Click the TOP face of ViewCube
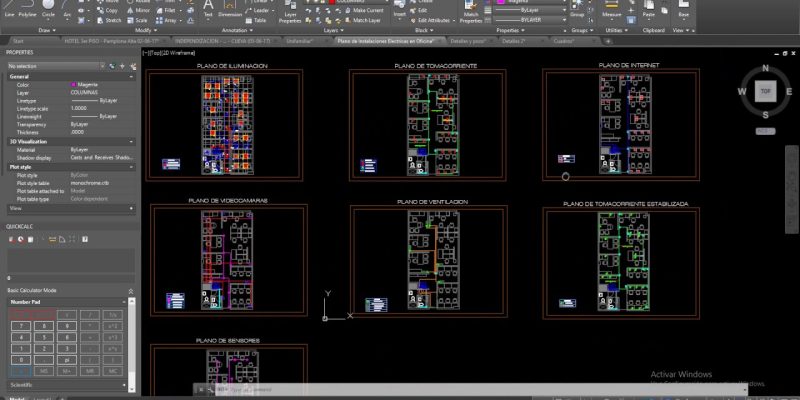 [764, 92]
